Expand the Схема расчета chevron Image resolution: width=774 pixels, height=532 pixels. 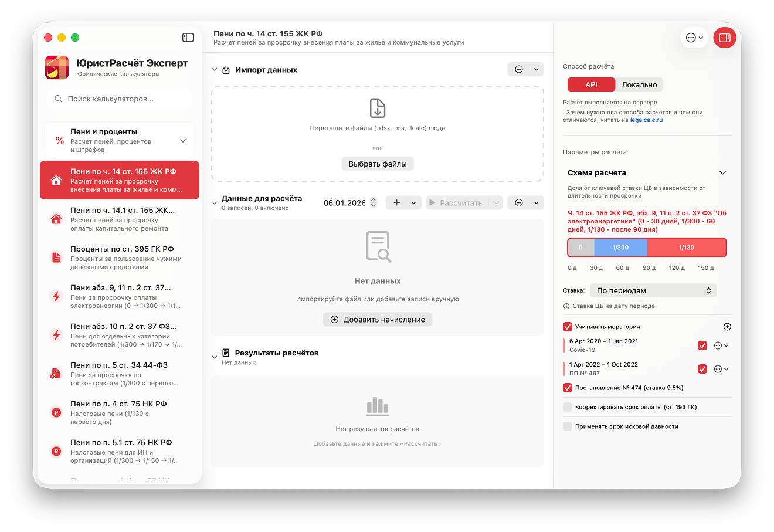(722, 173)
